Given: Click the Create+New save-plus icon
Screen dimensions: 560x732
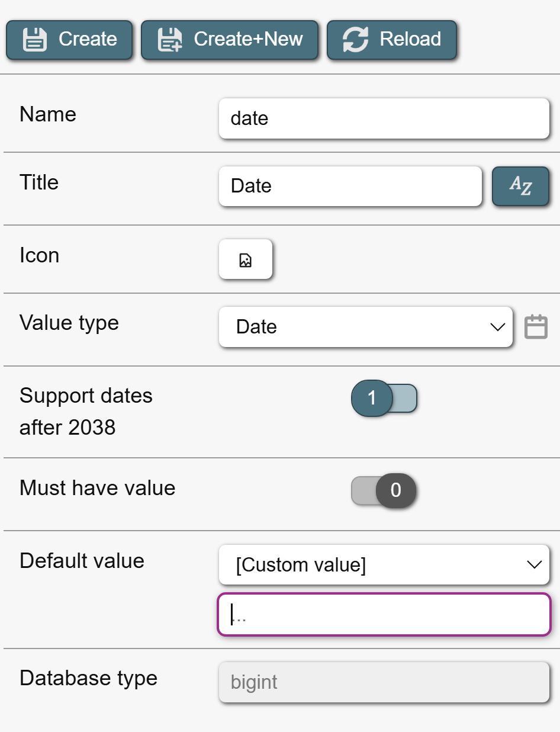Looking at the screenshot, I should (x=170, y=40).
